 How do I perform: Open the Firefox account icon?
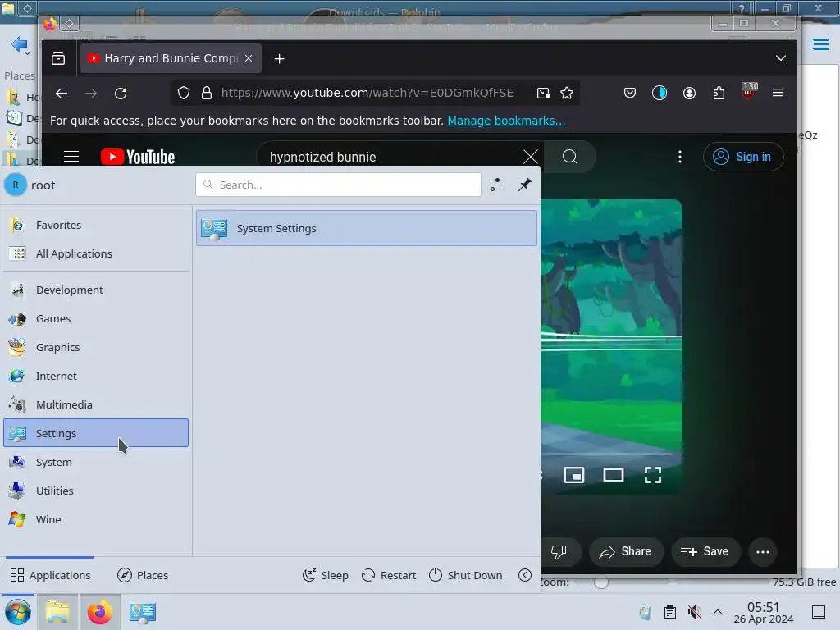tap(689, 94)
